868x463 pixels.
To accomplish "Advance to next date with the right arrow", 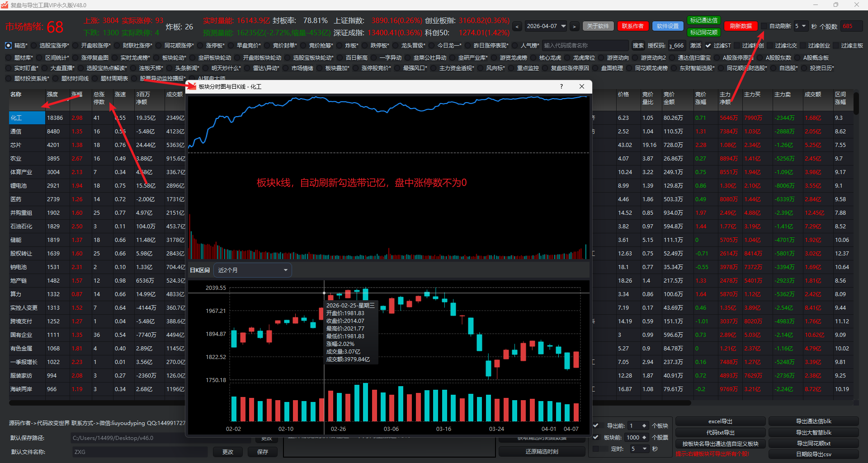I will (574, 27).
